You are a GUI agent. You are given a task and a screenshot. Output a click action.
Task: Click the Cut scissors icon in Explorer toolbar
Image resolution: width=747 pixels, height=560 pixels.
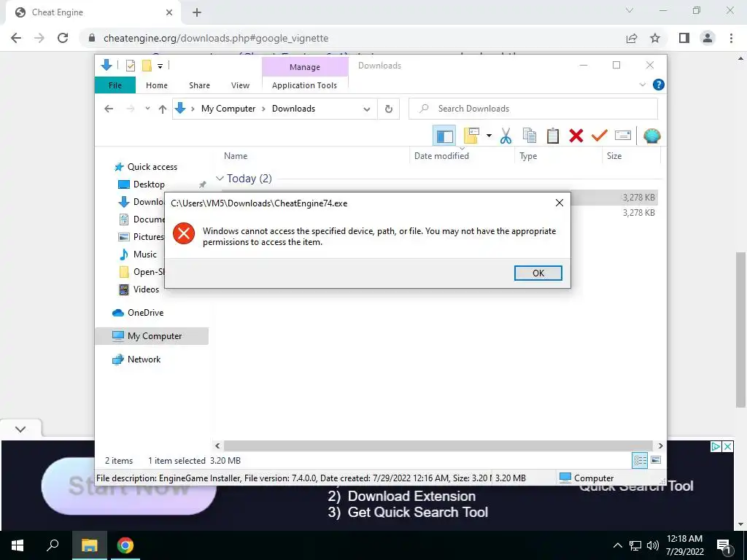tap(506, 136)
